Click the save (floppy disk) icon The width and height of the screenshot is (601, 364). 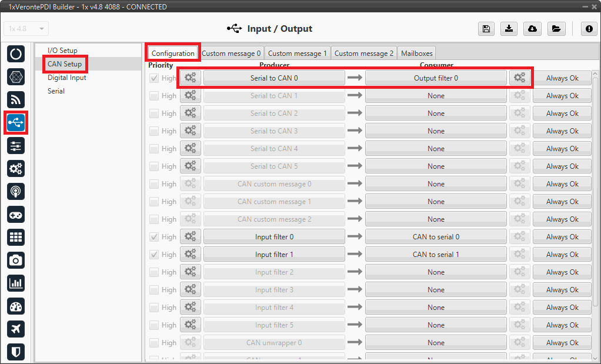pos(486,29)
